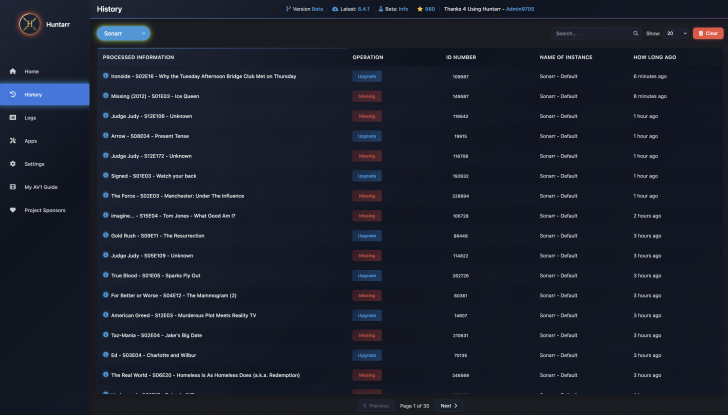Click info icon for The Force row
728x415 pixels.
(x=105, y=195)
